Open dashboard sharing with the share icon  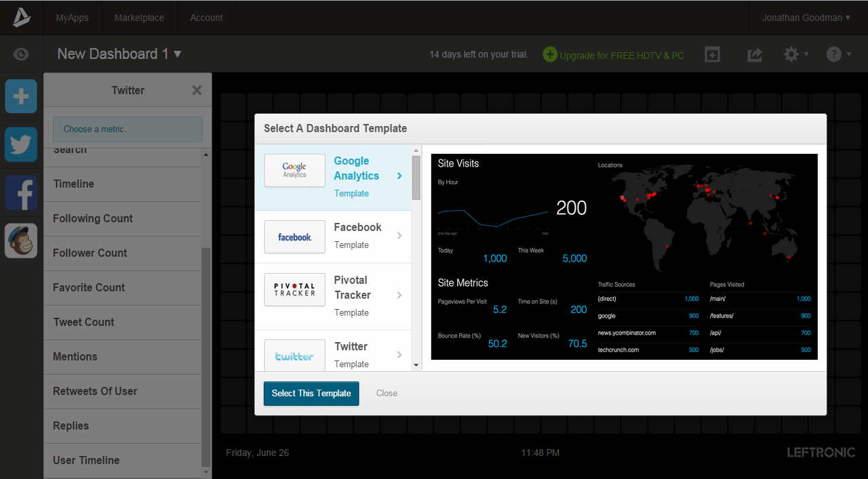coord(754,54)
